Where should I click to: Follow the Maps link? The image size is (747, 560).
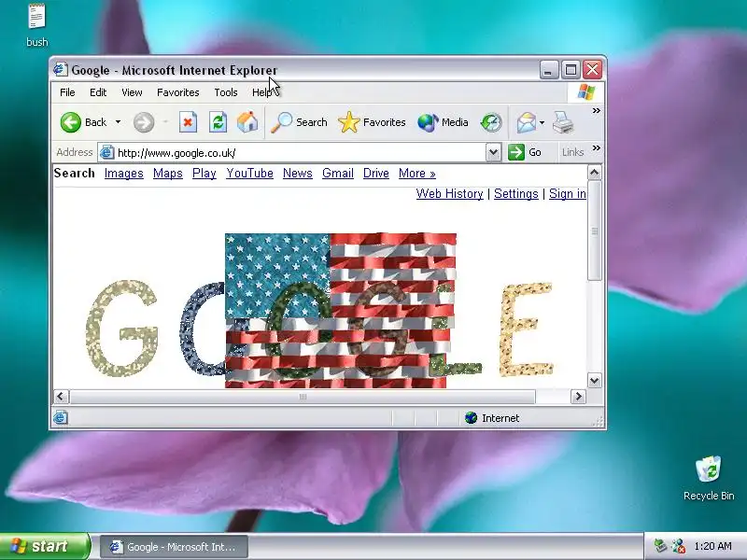click(x=168, y=174)
